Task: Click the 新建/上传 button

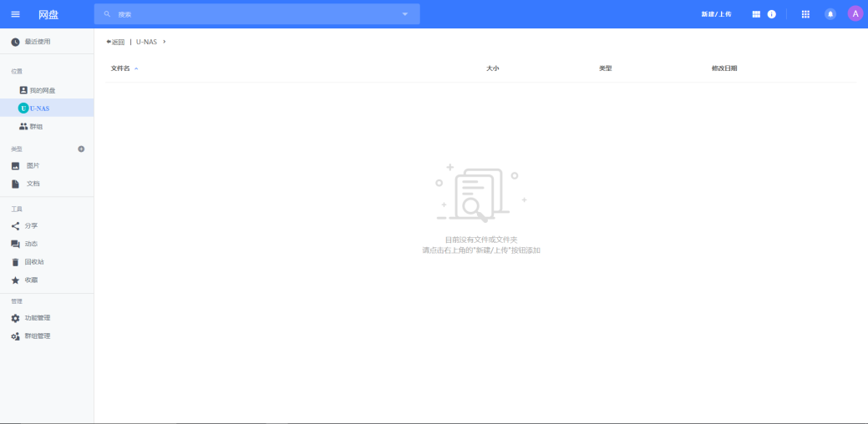Action: click(x=716, y=14)
